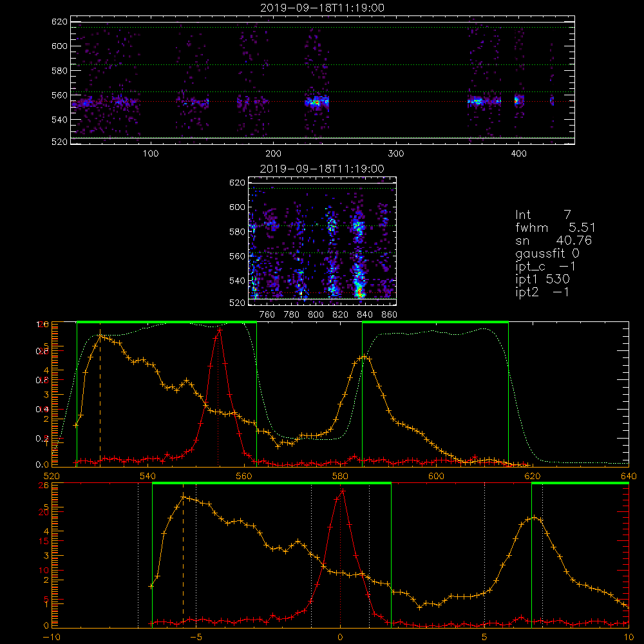644x644 pixels.
Task: Click x-axis label 840 on small spectrogram
Action: click(365, 315)
